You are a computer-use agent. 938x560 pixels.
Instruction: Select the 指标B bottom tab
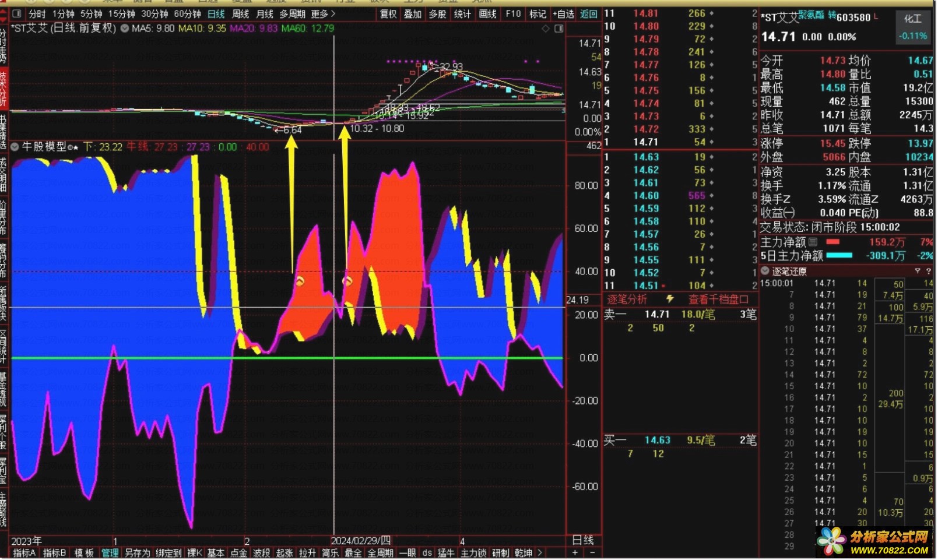tap(54, 553)
